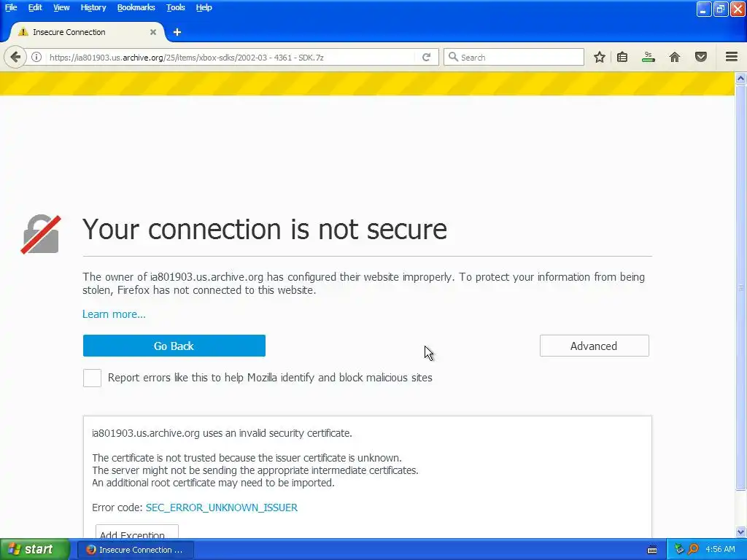Open the Edit menu

pyautogui.click(x=35, y=7)
